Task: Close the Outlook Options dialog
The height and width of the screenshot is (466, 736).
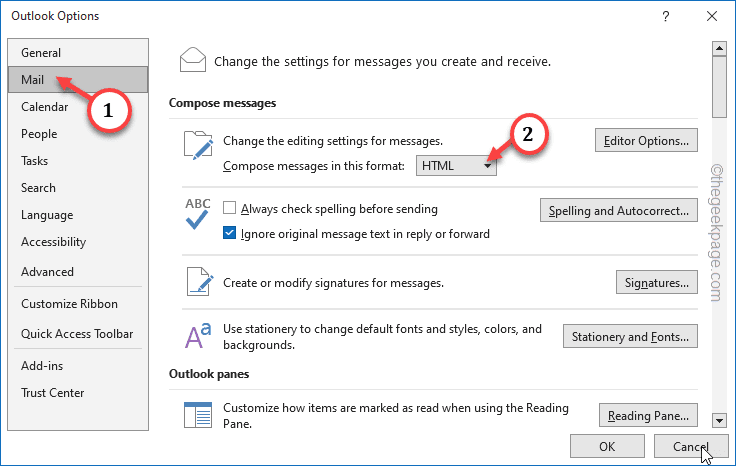Action: click(712, 16)
